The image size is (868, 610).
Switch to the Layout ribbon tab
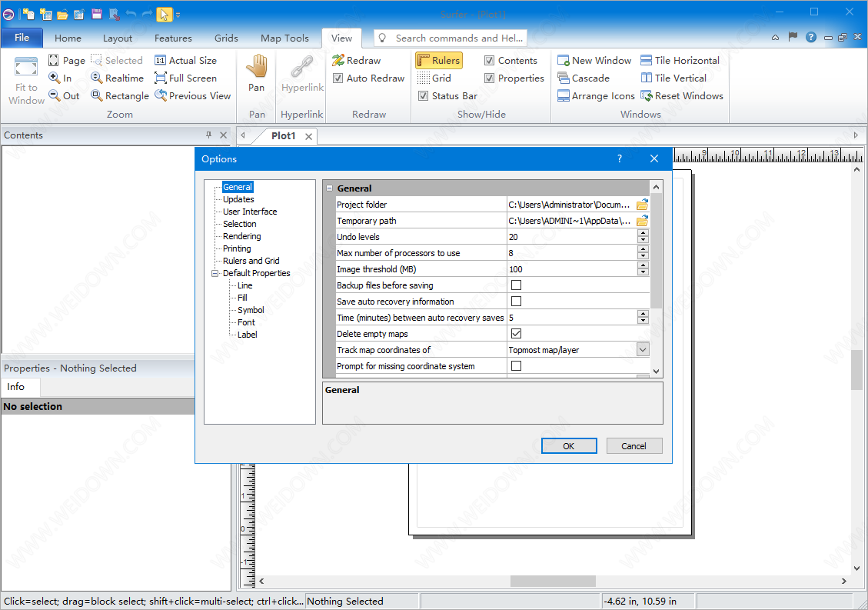pyautogui.click(x=118, y=38)
